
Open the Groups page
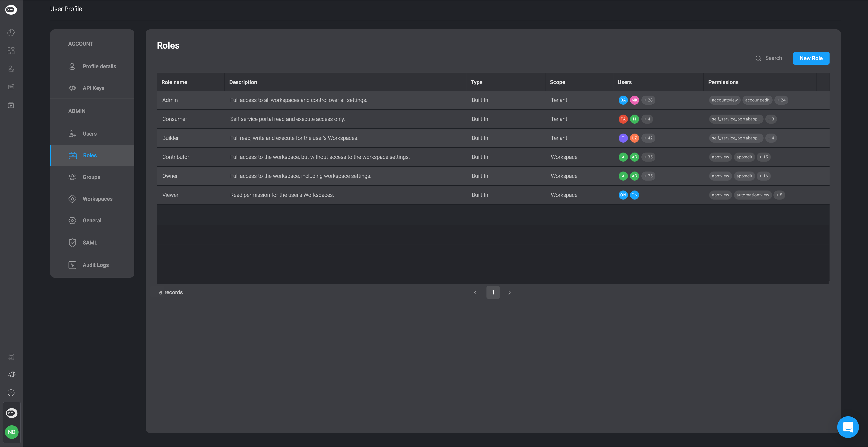(x=92, y=177)
